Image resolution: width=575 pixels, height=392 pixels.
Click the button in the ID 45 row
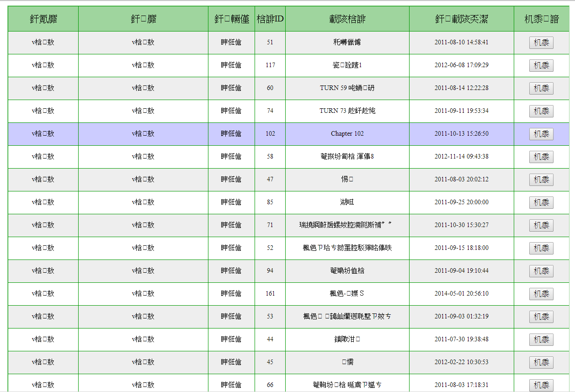(541, 362)
